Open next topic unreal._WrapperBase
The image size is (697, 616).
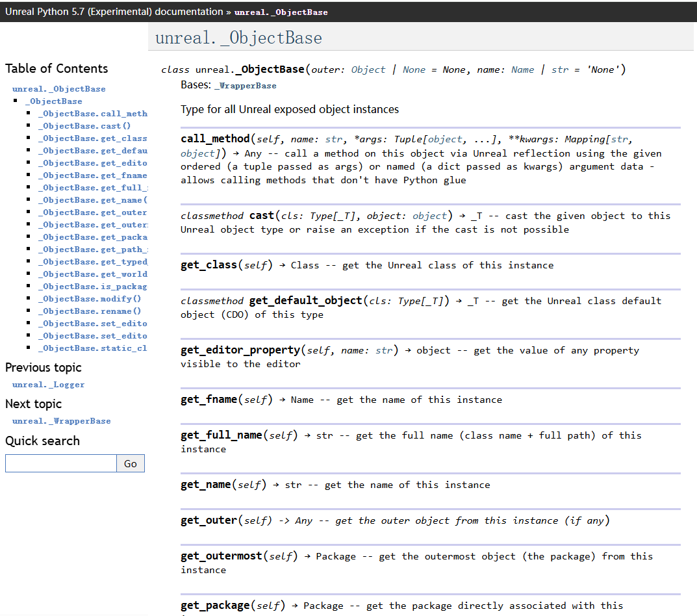click(61, 421)
